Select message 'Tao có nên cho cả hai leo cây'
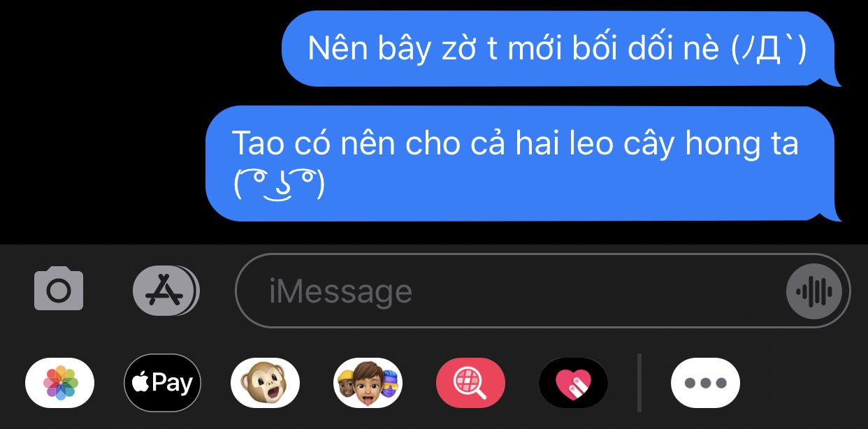The height and width of the screenshot is (429, 868). point(523,163)
